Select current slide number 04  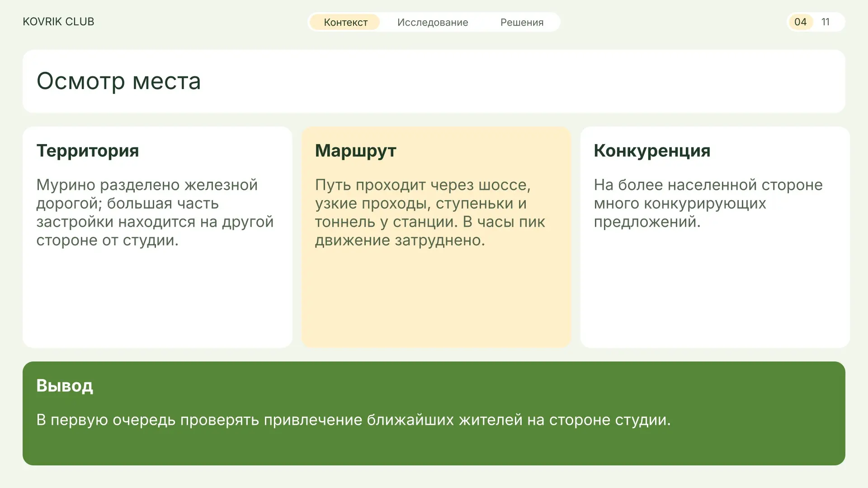click(x=800, y=22)
